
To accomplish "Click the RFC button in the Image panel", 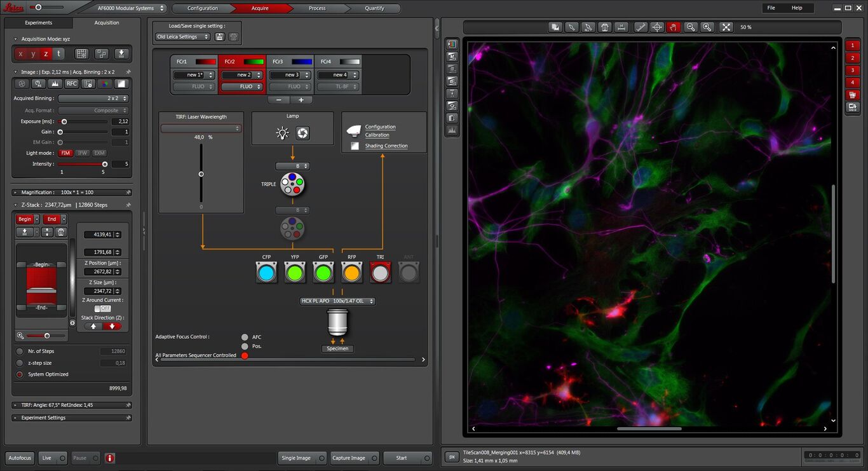I will [x=72, y=83].
